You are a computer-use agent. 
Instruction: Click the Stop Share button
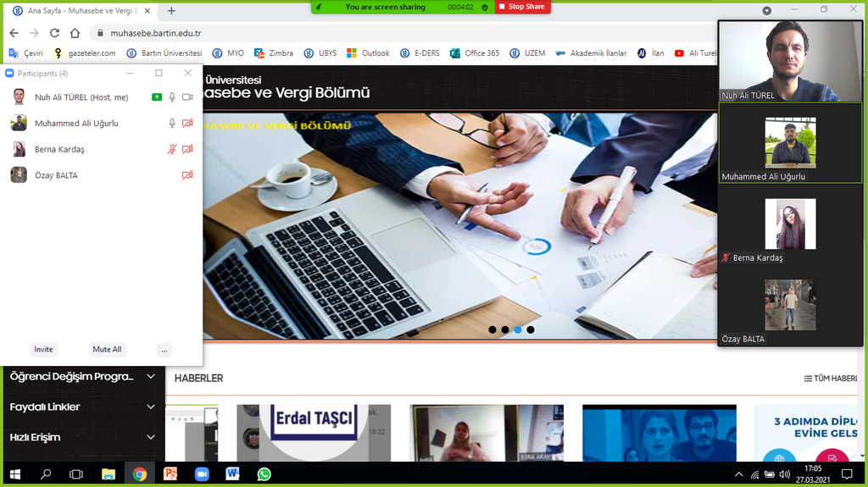[x=522, y=7]
